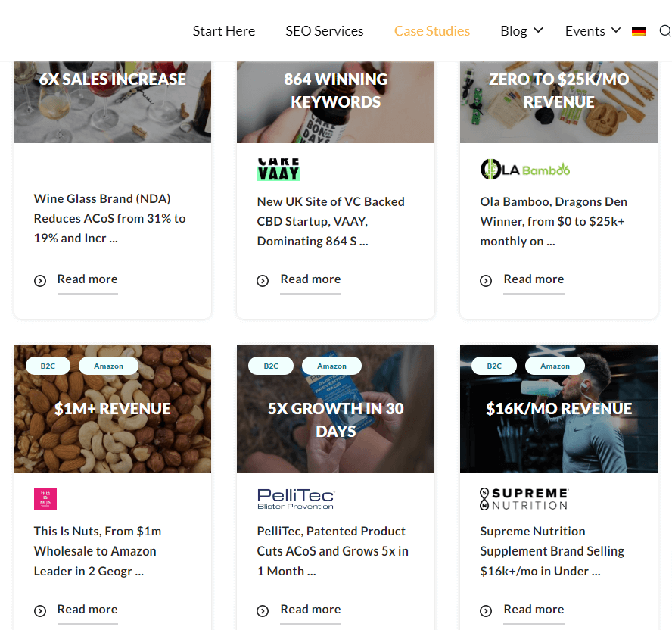672x630 pixels.
Task: Select the Amazon tag on the PelliTec card
Action: pos(331,366)
